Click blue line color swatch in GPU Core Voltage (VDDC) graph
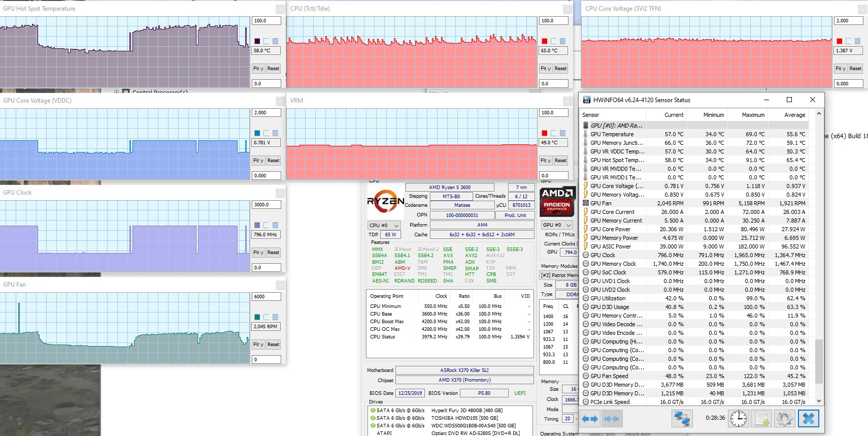 pos(257,133)
